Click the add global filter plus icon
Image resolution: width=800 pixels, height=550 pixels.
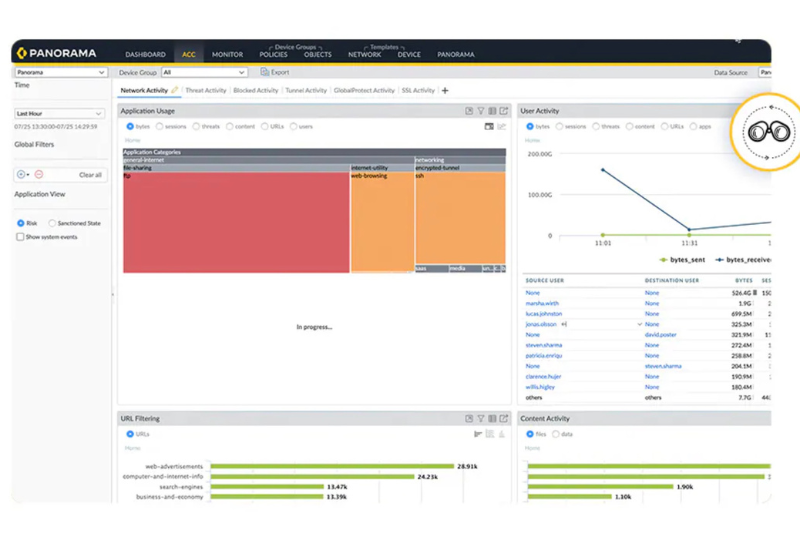click(x=21, y=174)
